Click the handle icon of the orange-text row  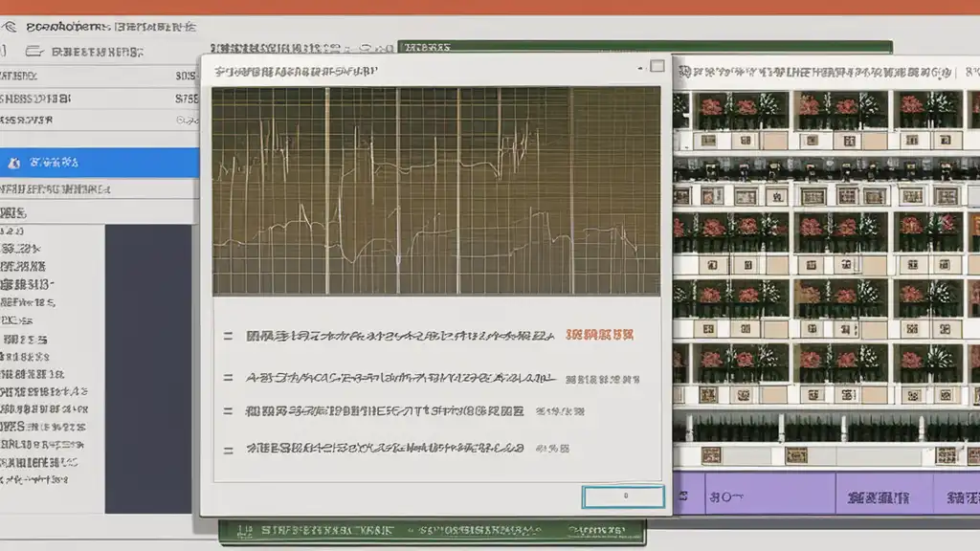228,336
